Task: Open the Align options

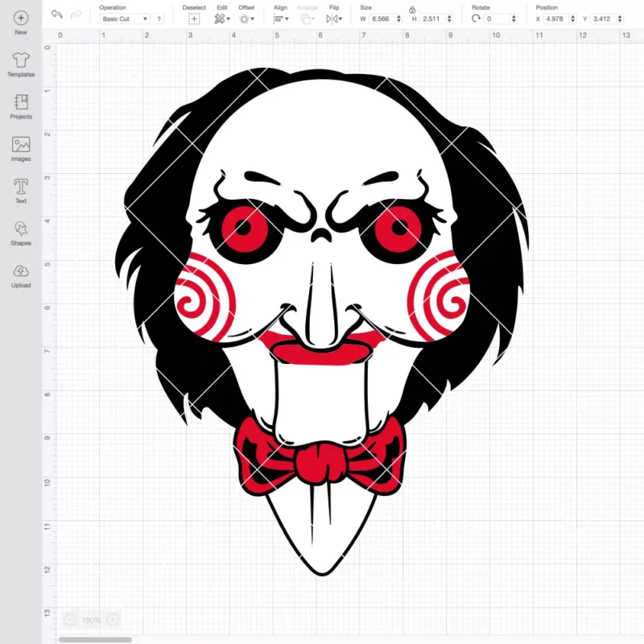Action: click(x=279, y=19)
